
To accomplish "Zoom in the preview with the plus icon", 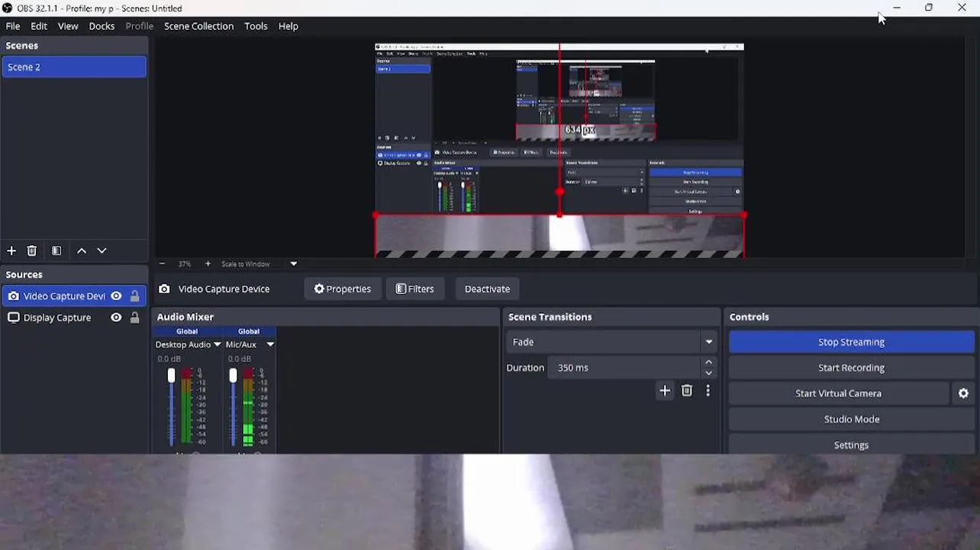I will pyautogui.click(x=208, y=264).
